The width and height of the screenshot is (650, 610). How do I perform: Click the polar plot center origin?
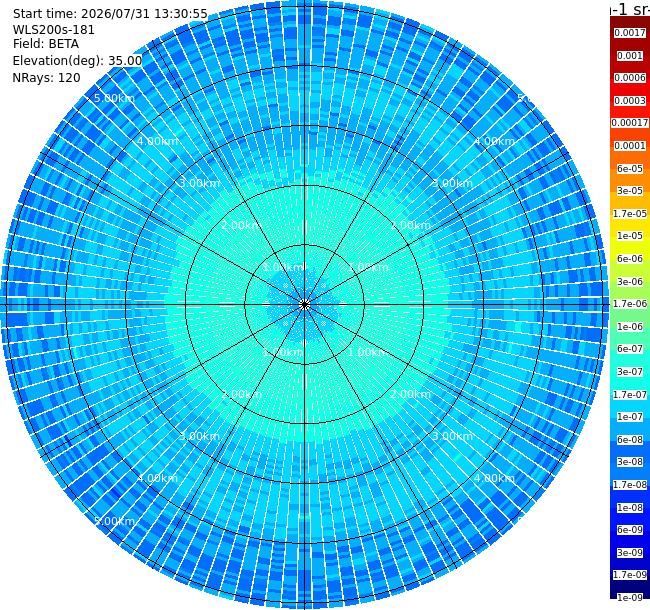305,305
